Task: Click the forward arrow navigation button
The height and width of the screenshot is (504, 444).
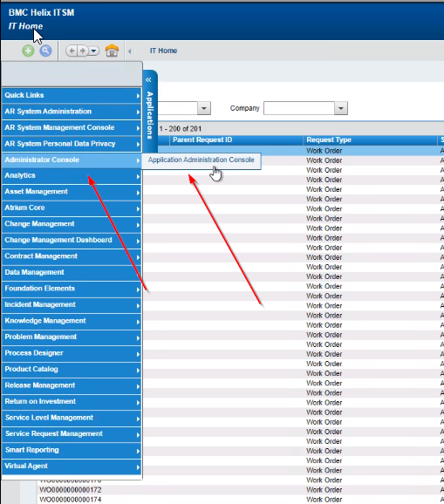Action: pyautogui.click(x=83, y=51)
